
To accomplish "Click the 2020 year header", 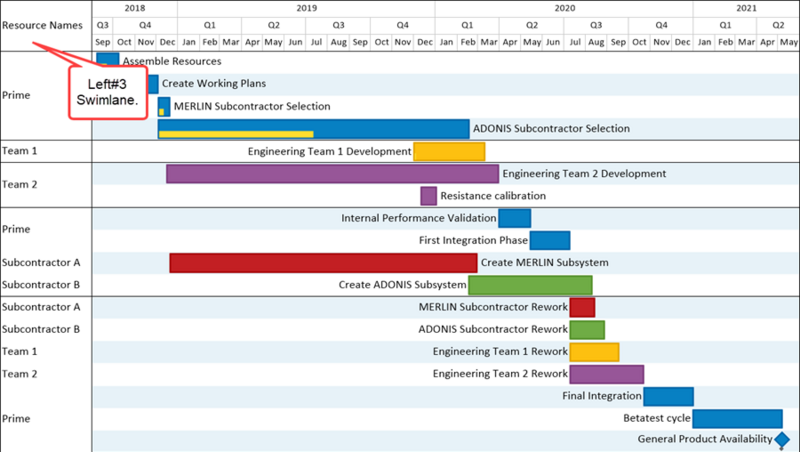I will point(564,8).
